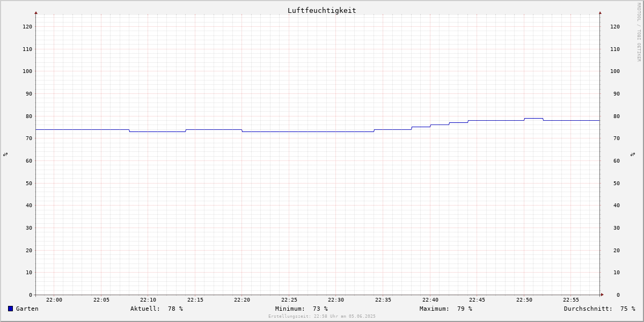Click the left axis 80 label
644x322 pixels.
pos(29,116)
